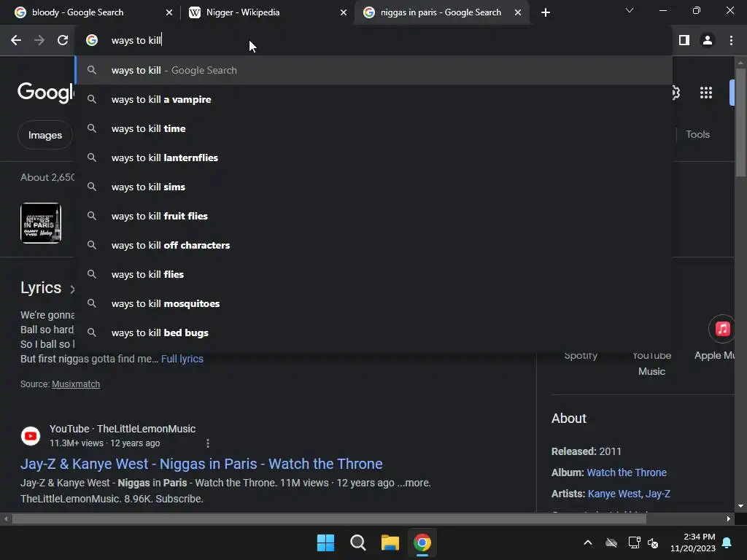Click the OneDrive tray icon
The image size is (747, 560).
tap(611, 542)
